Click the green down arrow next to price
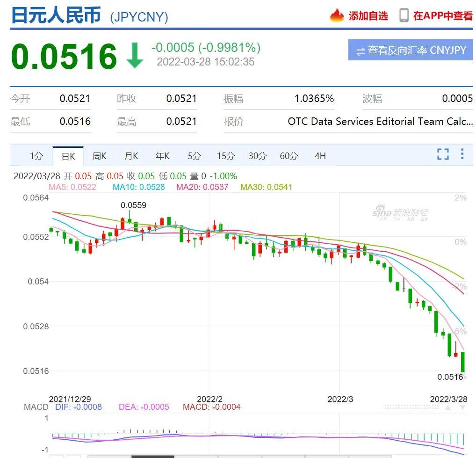This screenshot has width=476, height=458. pos(135,56)
